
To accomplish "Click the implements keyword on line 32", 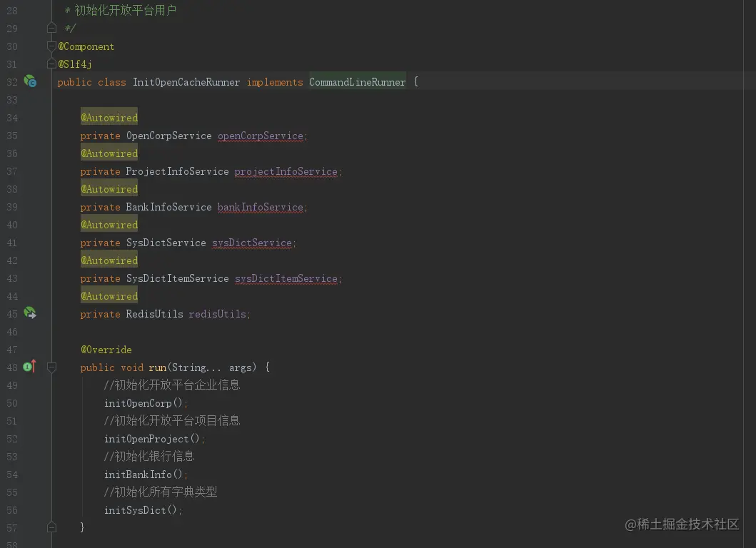I will pyautogui.click(x=275, y=83).
